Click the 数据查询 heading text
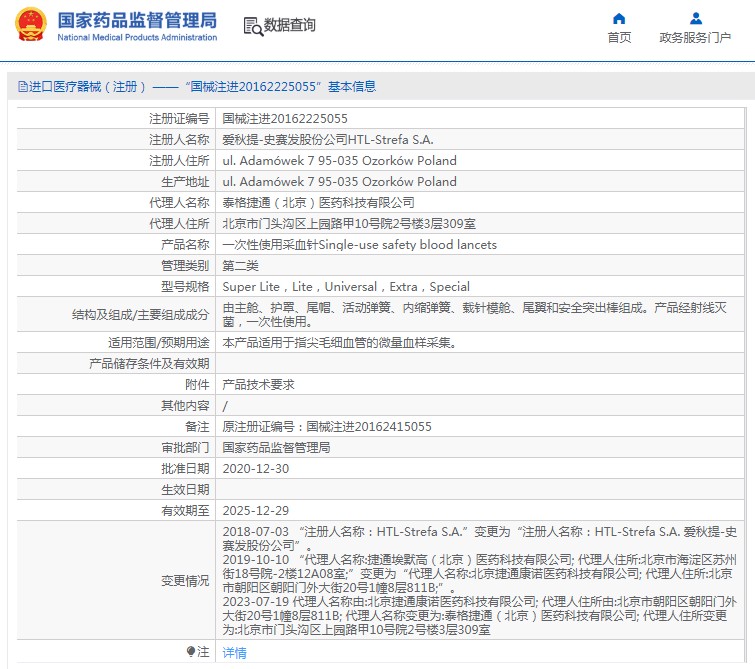755x669 pixels. [289, 26]
